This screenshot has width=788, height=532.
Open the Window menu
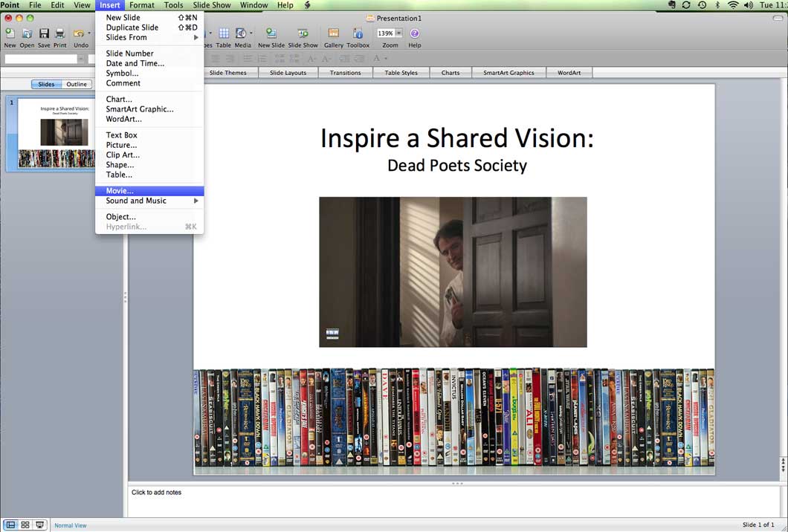[253, 5]
